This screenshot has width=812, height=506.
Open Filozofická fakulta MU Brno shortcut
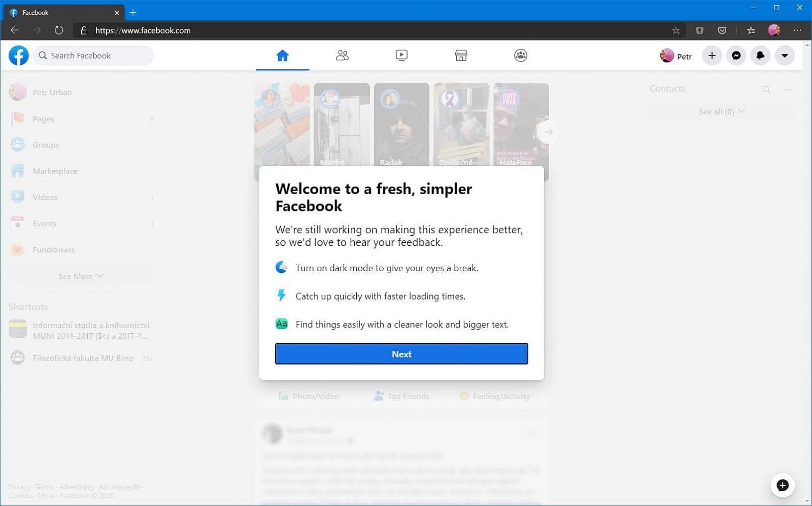click(81, 358)
